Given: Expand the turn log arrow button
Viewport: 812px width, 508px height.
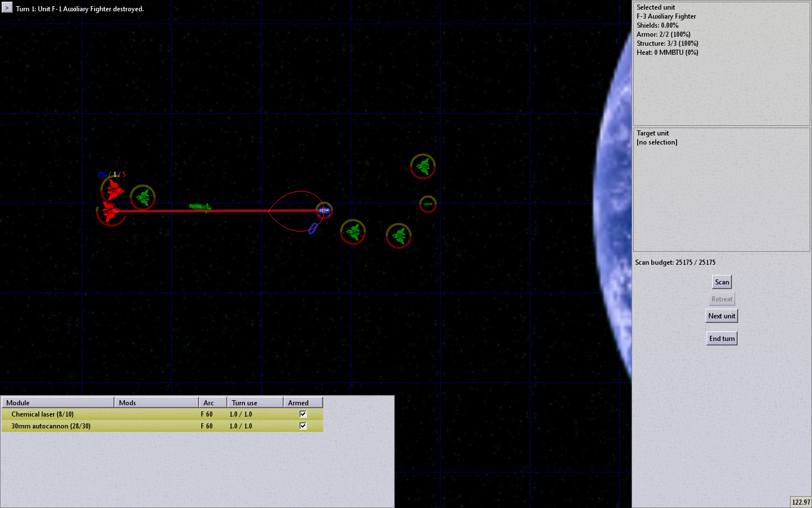Looking at the screenshot, I should [7, 8].
